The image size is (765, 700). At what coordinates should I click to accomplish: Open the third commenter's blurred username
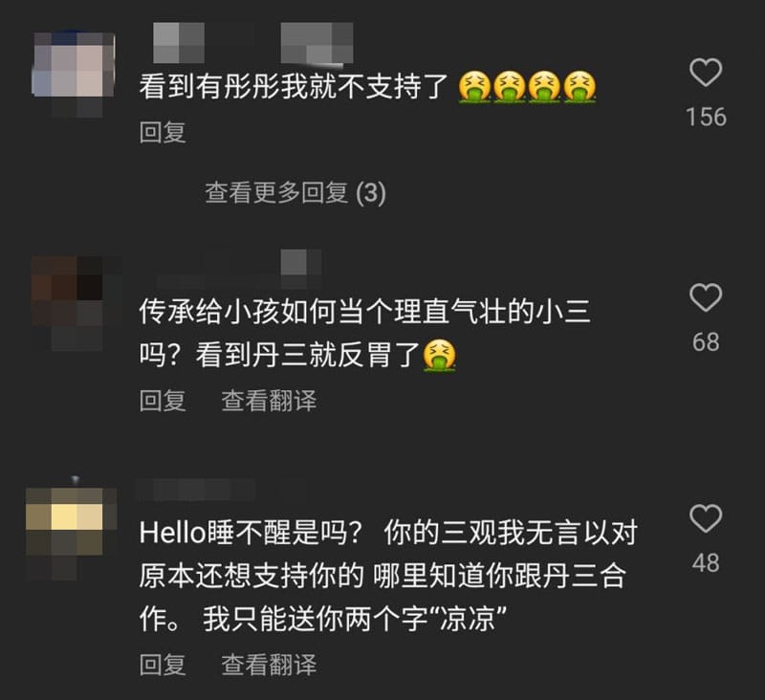222,490
